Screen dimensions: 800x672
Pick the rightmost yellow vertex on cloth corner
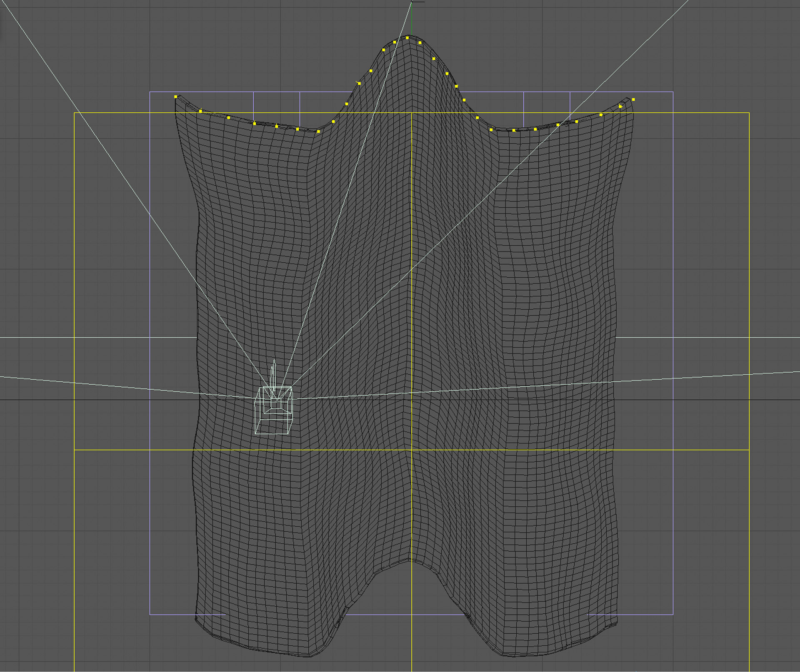[x=633, y=100]
